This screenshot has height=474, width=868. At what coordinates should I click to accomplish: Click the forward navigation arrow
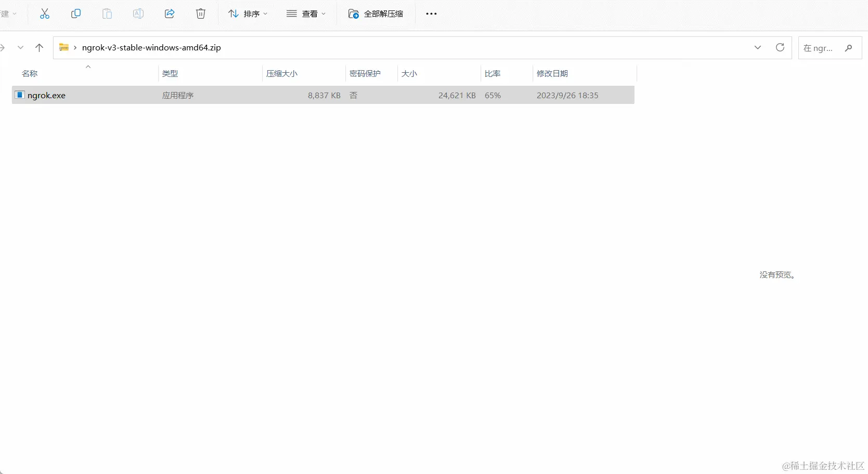[x=3, y=48]
